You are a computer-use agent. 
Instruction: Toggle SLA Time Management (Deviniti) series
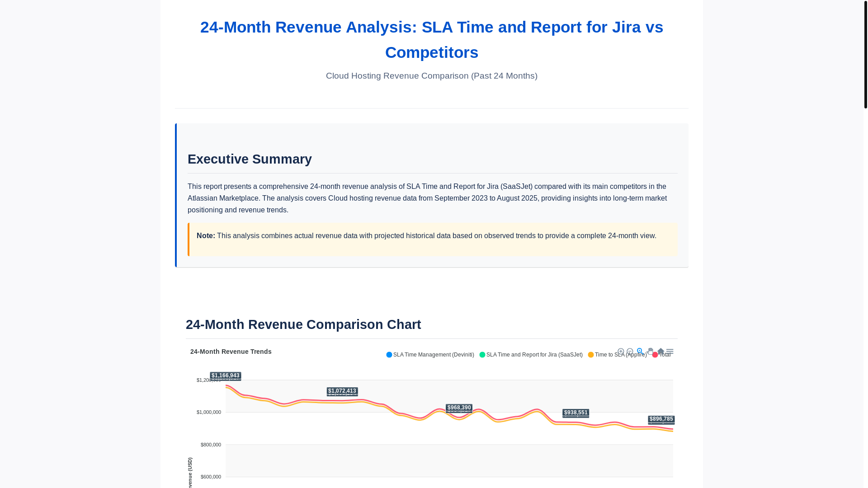coord(430,355)
